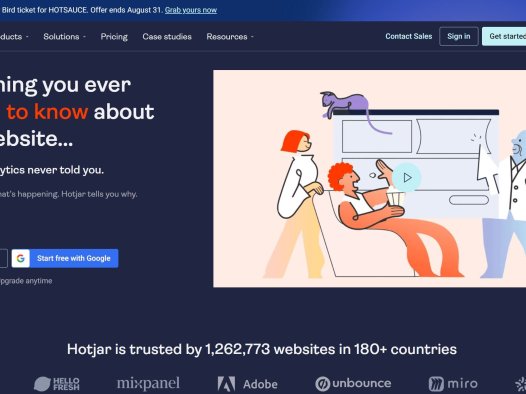
Task: Click Contact Sales link
Action: (x=409, y=36)
